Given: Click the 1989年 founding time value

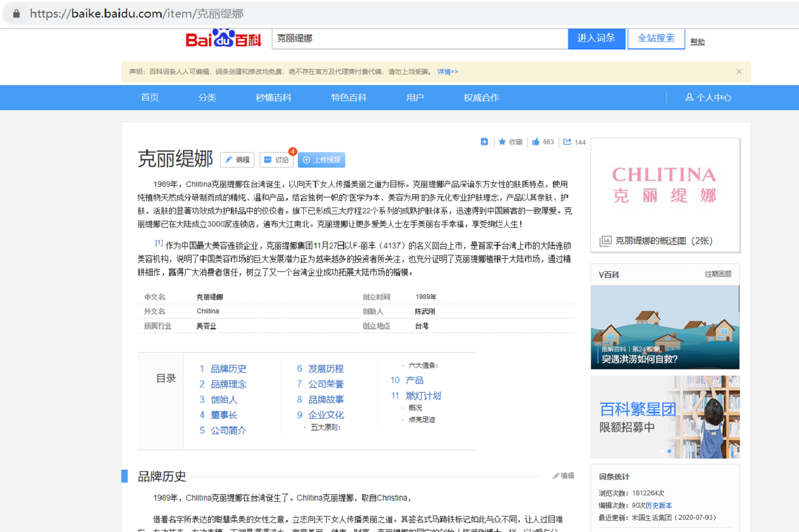Looking at the screenshot, I should 426,297.
